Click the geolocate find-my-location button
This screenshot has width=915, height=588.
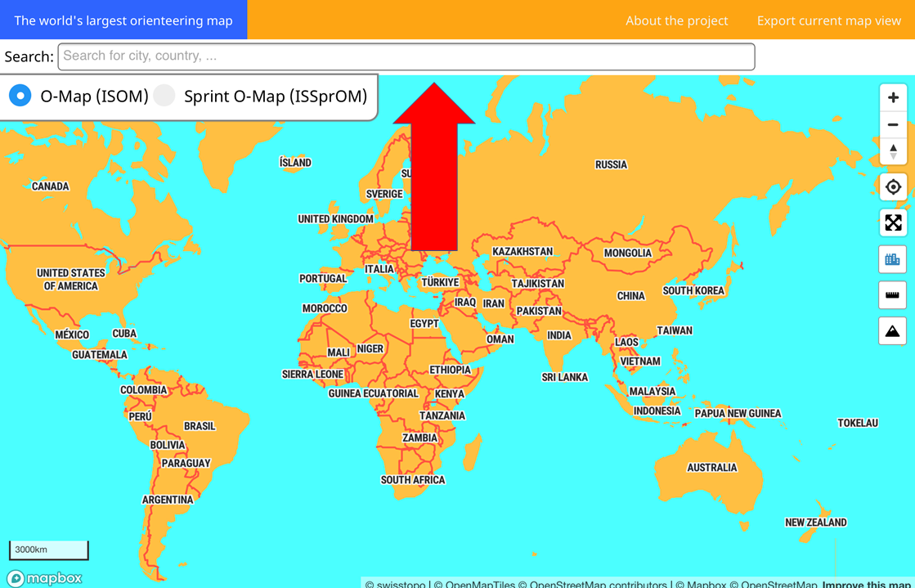click(x=893, y=187)
